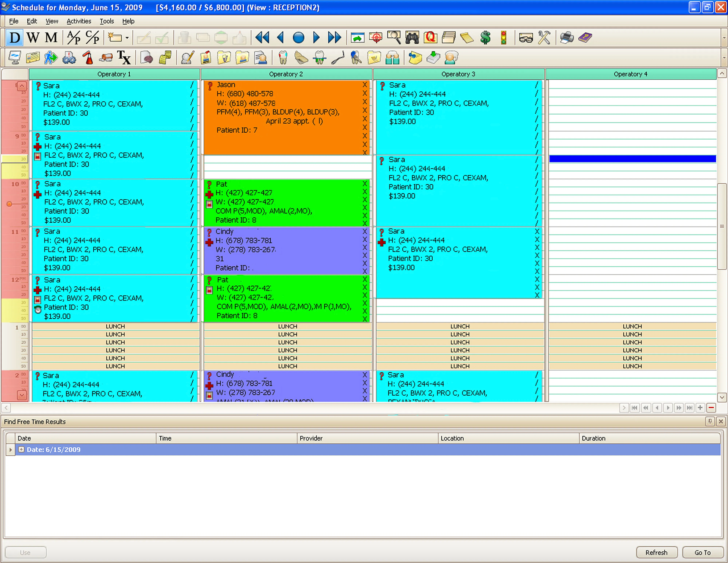This screenshot has height=563, width=728.
Task: Open the Tx treatment plan icon
Action: click(124, 58)
